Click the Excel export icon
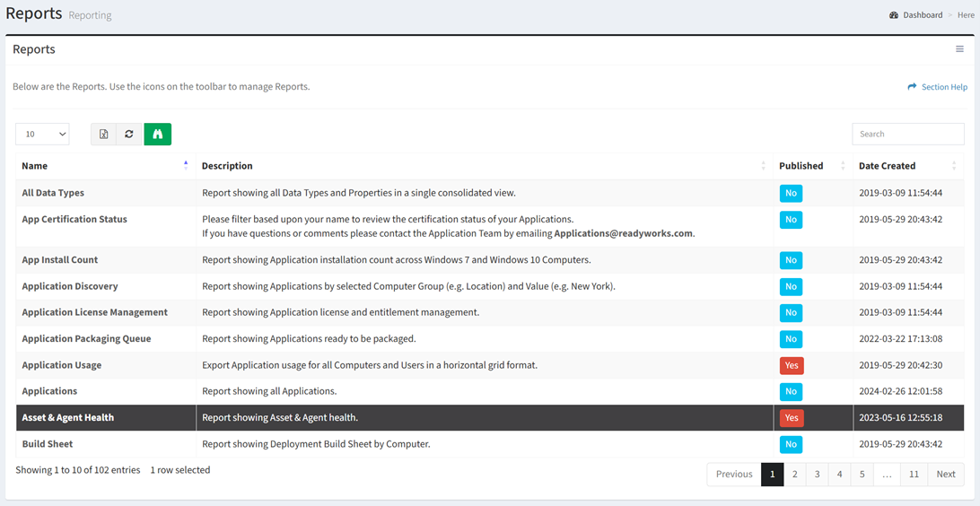The width and height of the screenshot is (980, 506). pyautogui.click(x=104, y=134)
